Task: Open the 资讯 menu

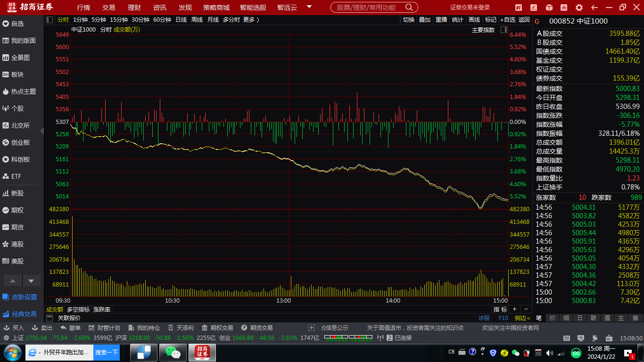Action: [160, 8]
